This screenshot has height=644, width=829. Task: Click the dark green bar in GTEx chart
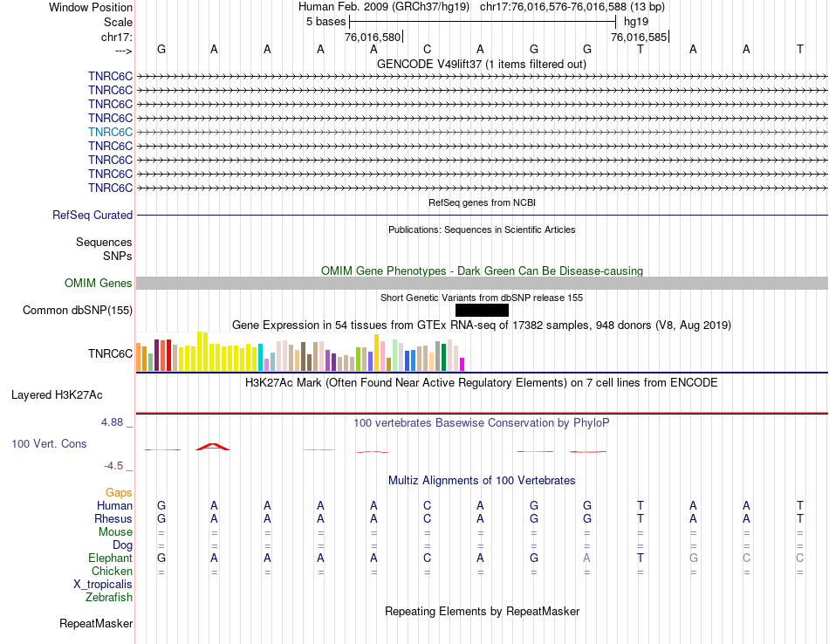point(443,358)
